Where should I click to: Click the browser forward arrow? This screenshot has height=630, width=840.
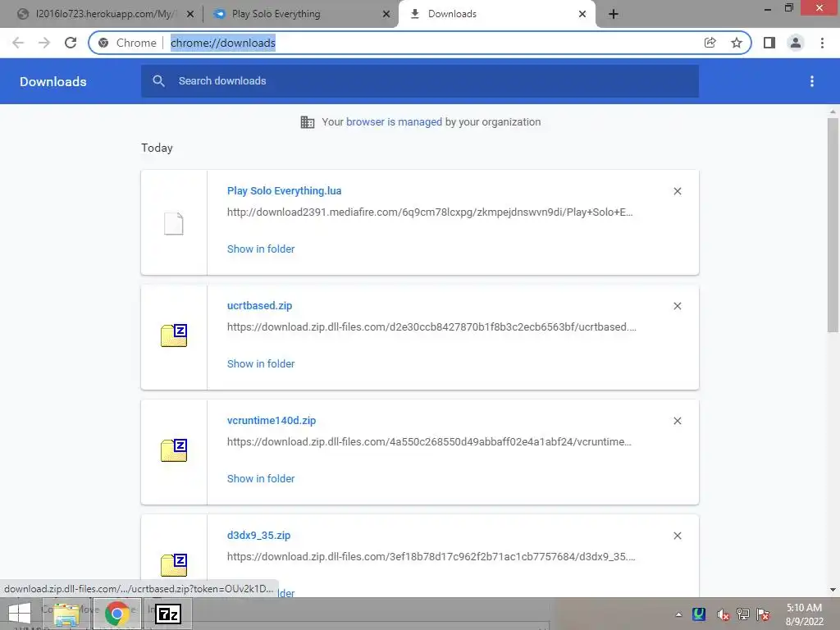(44, 43)
